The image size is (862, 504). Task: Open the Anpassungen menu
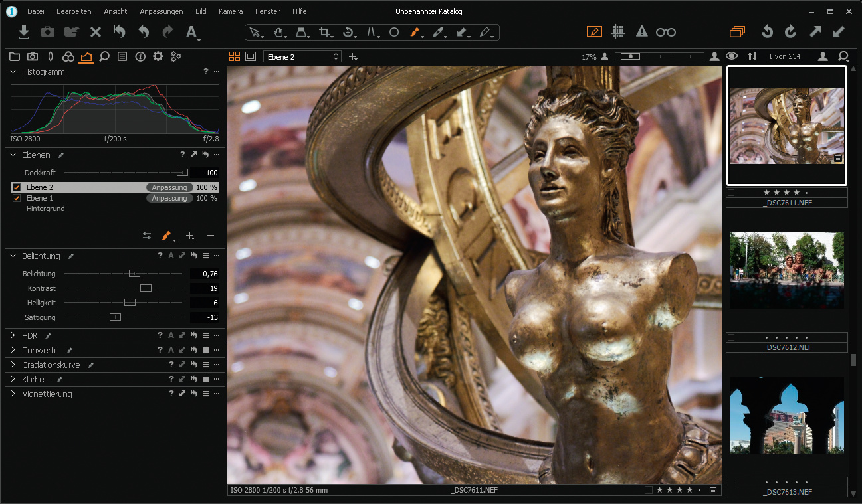click(161, 11)
